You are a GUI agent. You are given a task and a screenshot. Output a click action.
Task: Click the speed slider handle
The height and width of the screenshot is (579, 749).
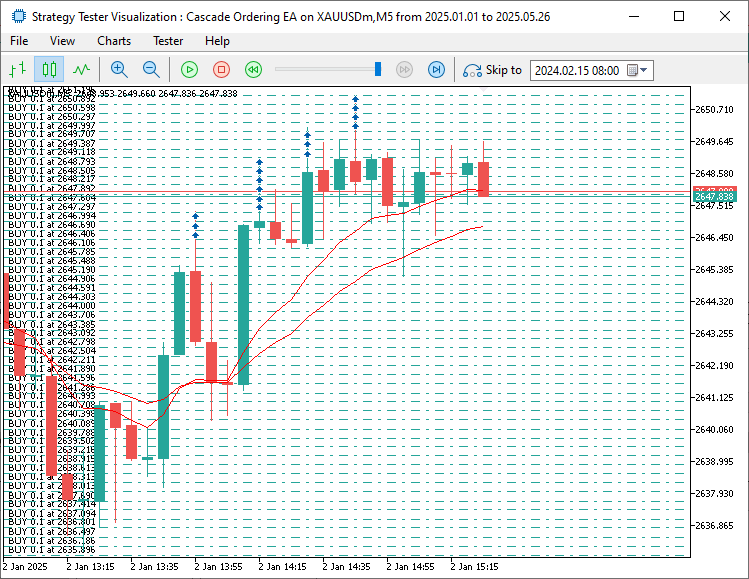(378, 69)
